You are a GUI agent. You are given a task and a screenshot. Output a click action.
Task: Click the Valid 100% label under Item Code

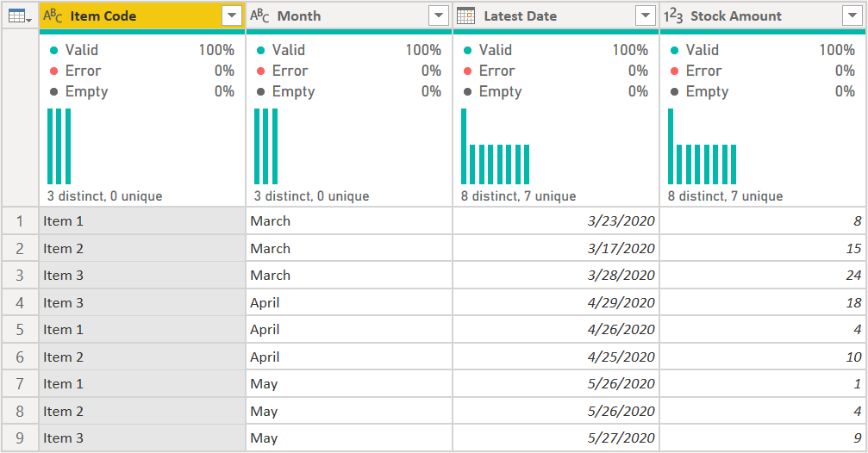142,50
